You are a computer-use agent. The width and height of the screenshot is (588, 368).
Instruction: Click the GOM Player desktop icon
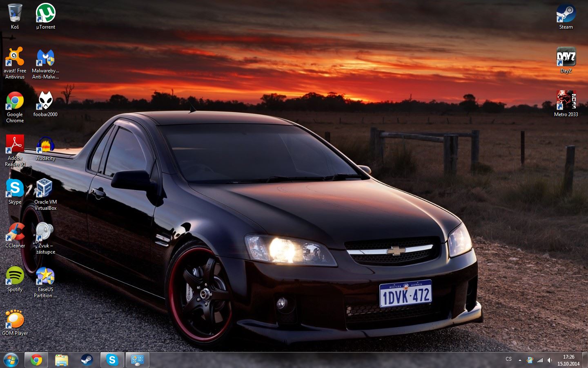coord(15,320)
